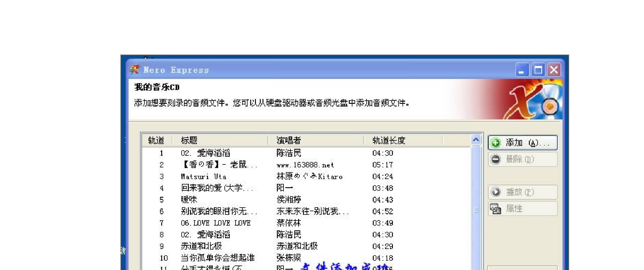Select track 9 title 赤道和北极
The width and height of the screenshot is (644, 270).
(201, 246)
